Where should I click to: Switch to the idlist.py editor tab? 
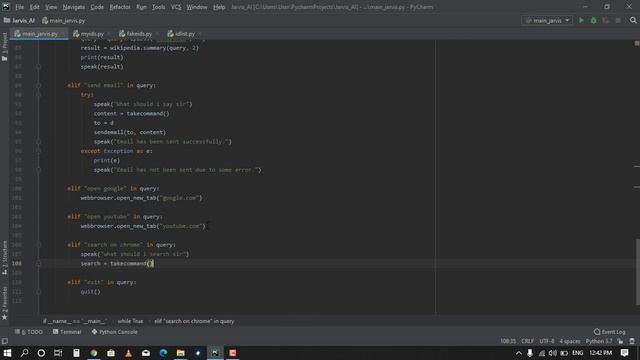pyautogui.click(x=184, y=34)
